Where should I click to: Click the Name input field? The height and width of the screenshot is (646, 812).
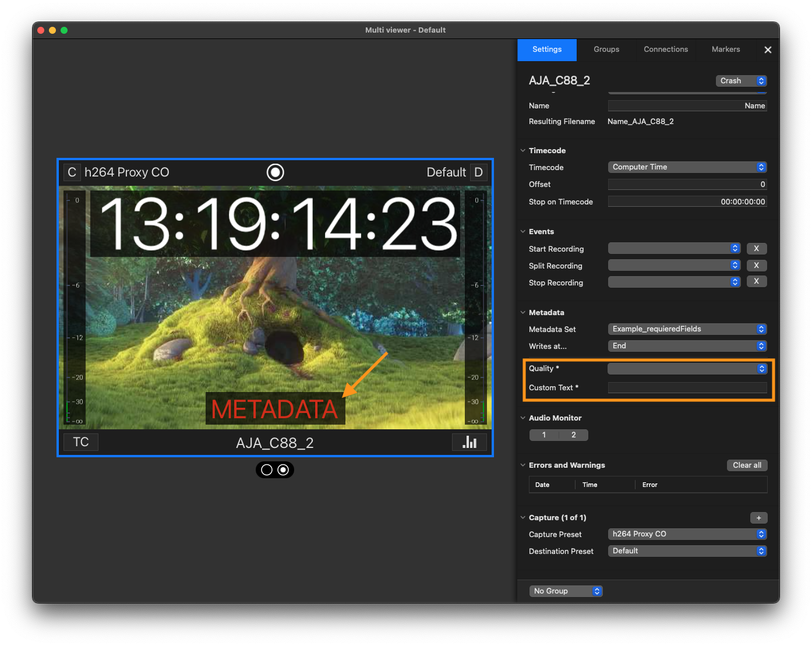tap(687, 105)
